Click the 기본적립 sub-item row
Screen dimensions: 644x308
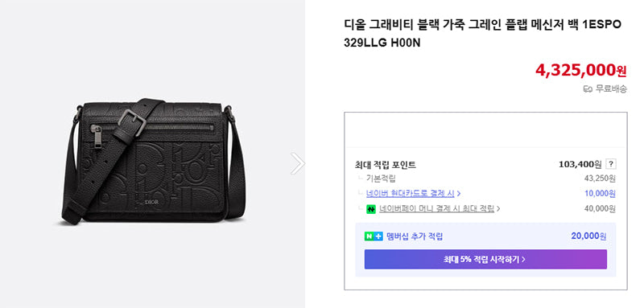(x=486, y=179)
